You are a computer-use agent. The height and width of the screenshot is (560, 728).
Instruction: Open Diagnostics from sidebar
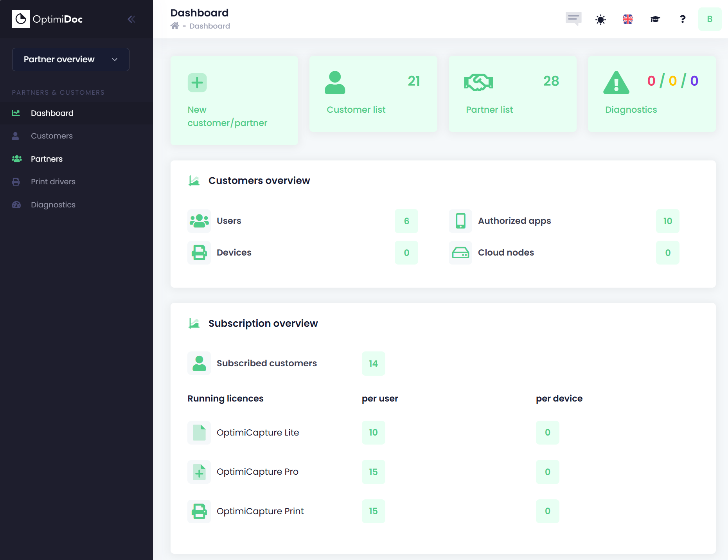pos(53,205)
